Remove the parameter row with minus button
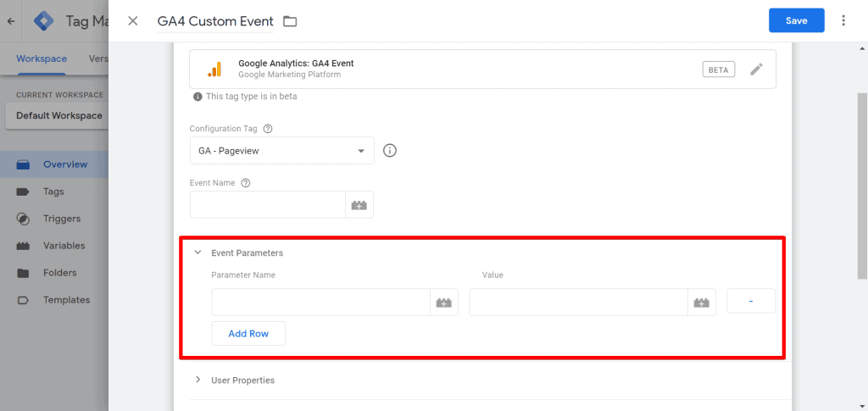The image size is (868, 411). [x=751, y=301]
